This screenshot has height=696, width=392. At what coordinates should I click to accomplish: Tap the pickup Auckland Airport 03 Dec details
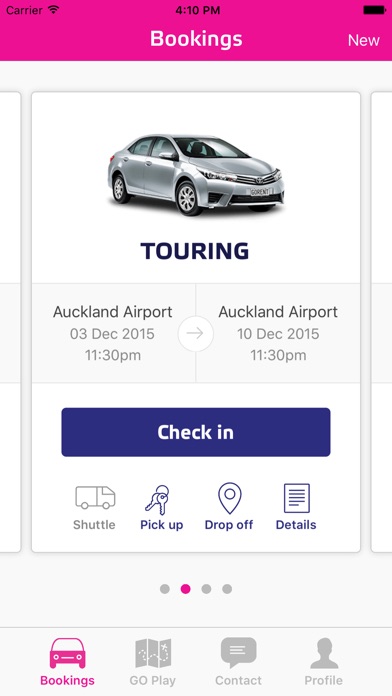click(x=113, y=333)
